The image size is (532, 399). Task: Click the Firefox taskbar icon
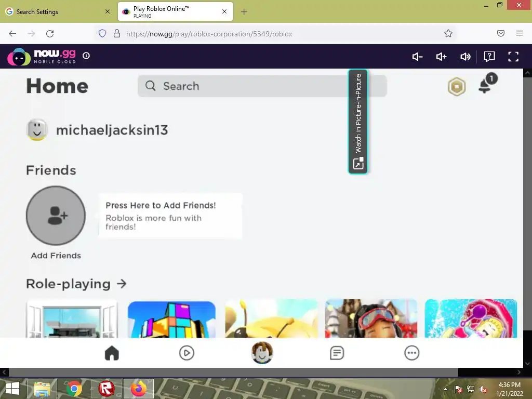(138, 389)
